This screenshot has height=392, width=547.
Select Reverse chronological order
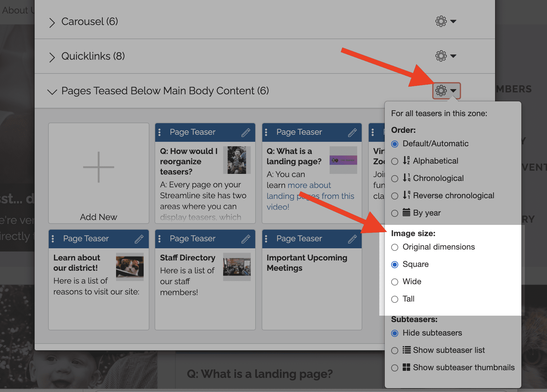(395, 196)
